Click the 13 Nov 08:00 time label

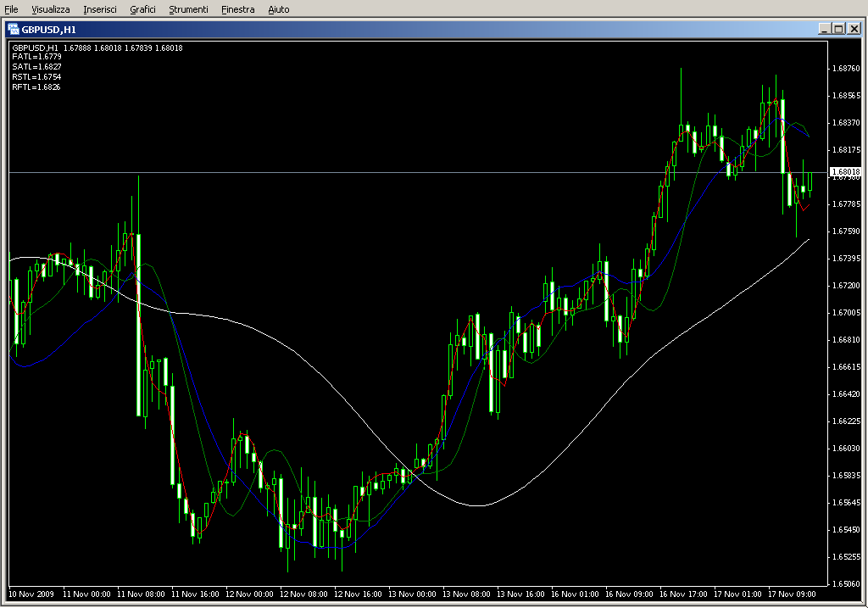pyautogui.click(x=466, y=594)
